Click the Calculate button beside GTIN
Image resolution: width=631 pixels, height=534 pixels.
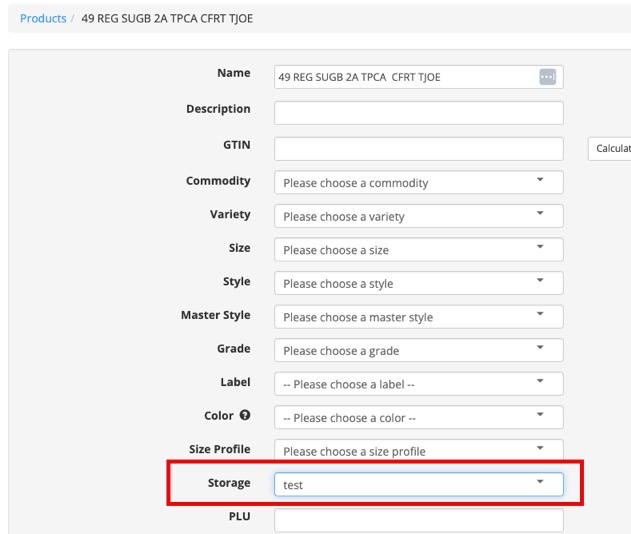pos(611,149)
